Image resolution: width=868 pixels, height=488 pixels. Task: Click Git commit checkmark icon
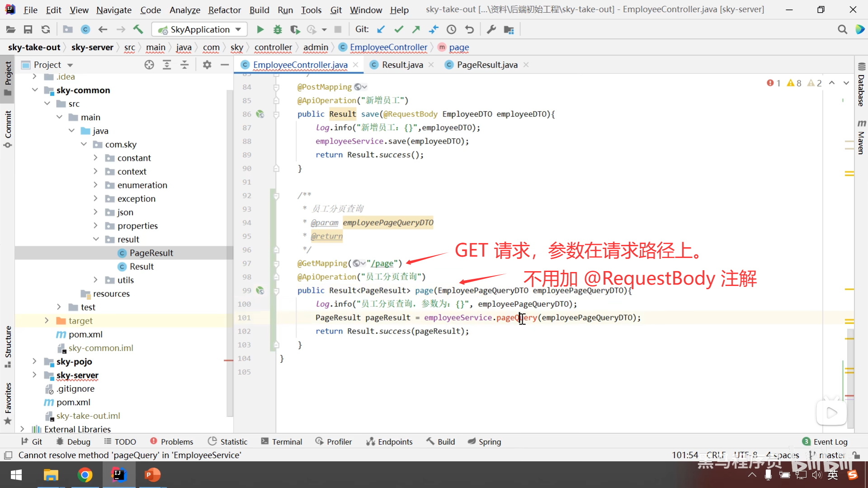(399, 29)
